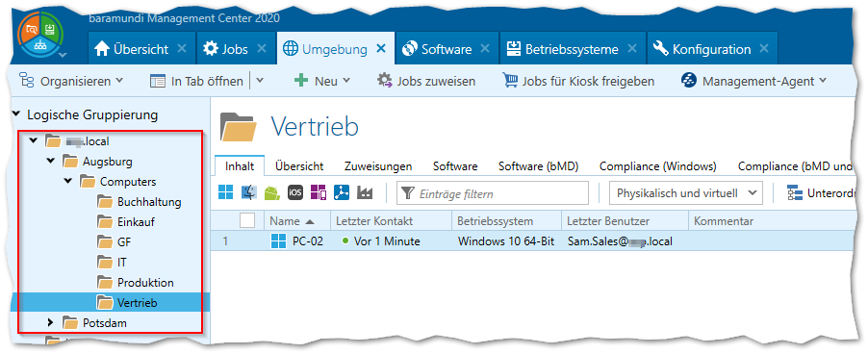Filter by macOS devices icon
Image resolution: width=868 pixels, height=354 pixels.
pyautogui.click(x=249, y=193)
